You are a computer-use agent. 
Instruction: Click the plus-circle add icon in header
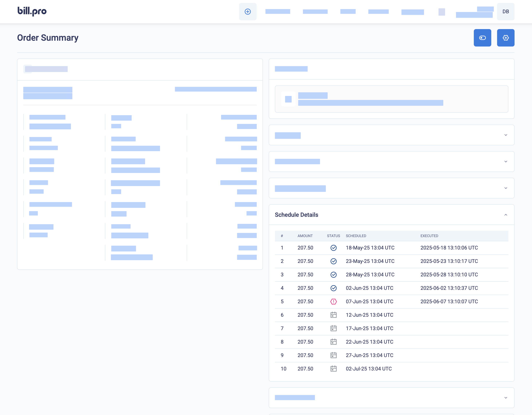(x=247, y=12)
